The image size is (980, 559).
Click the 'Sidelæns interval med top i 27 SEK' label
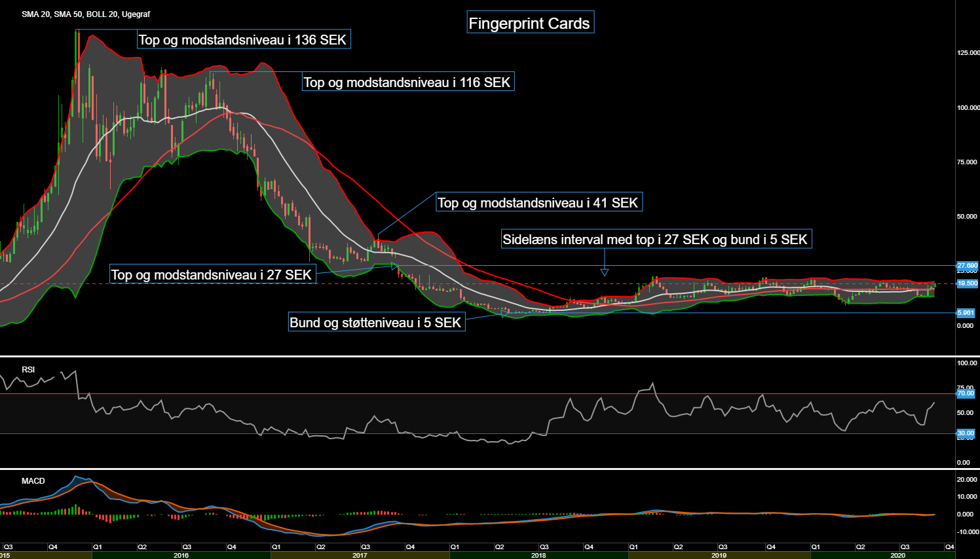(656, 239)
